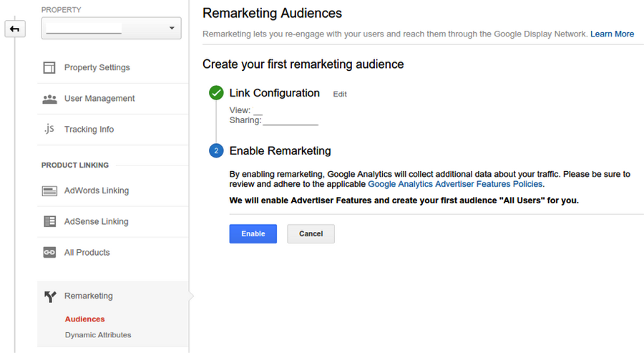Screen dimensions: 644x353
Task: Open Google Analytics Advertiser Features Policies link
Action: [455, 184]
